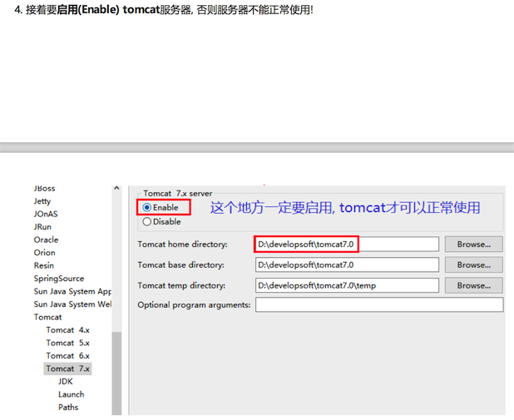Image resolution: width=514 pixels, height=420 pixels.
Task: Select JRun in the server tree
Action: 42,227
